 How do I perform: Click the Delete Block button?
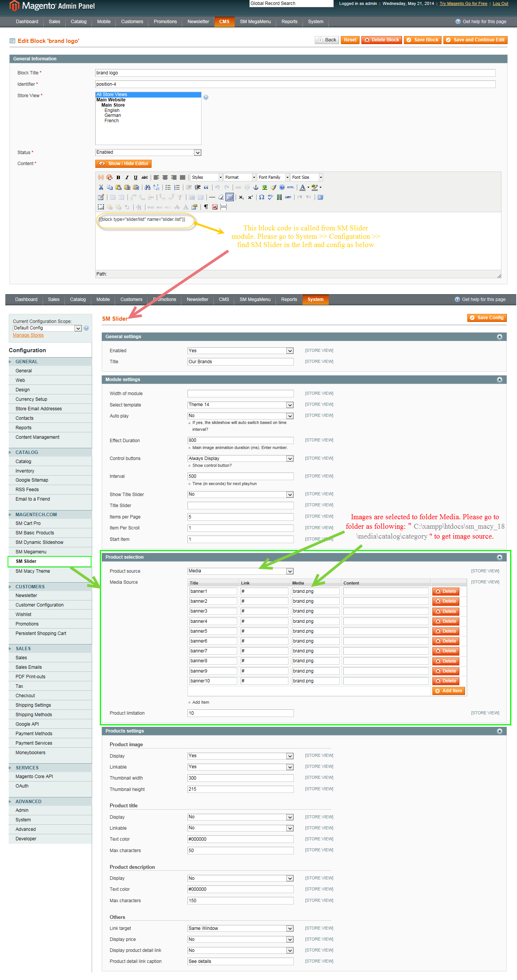click(x=381, y=40)
